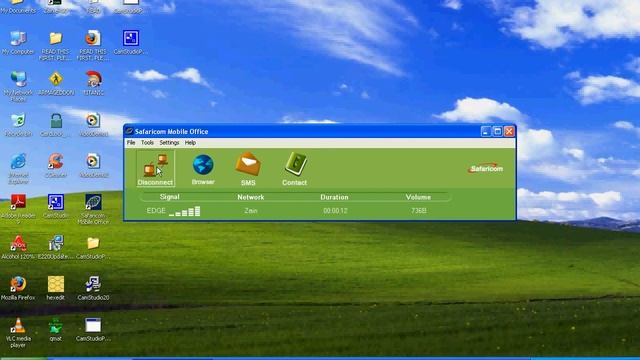Maximize the Safaricom Mobile Office window

coord(498,131)
